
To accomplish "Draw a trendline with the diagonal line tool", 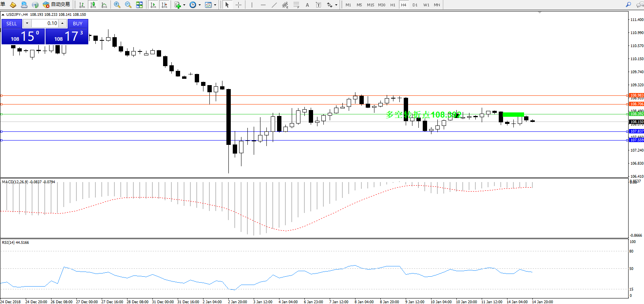I will (x=274, y=5).
